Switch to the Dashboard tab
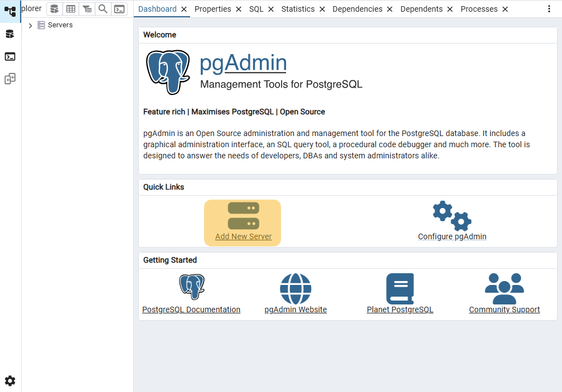 point(157,9)
